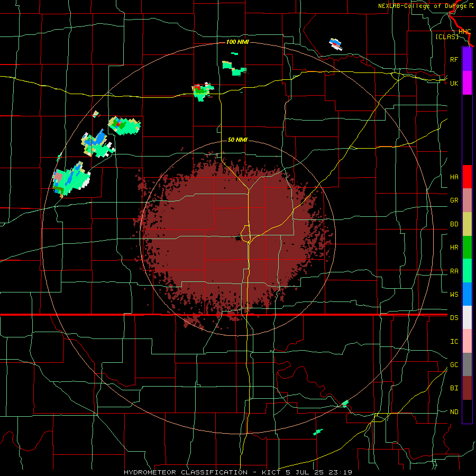Image resolution: width=476 pixels, height=476 pixels.
Task: Click the '50 NMI' range ring label
Action: (x=237, y=140)
